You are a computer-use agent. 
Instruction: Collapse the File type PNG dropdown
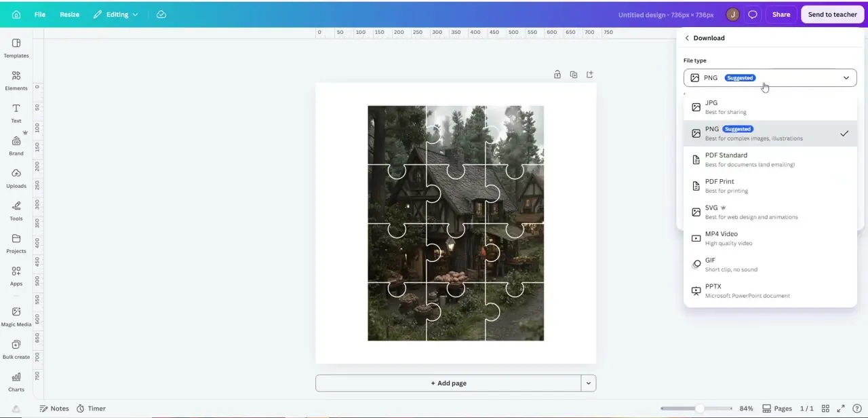[770, 78]
